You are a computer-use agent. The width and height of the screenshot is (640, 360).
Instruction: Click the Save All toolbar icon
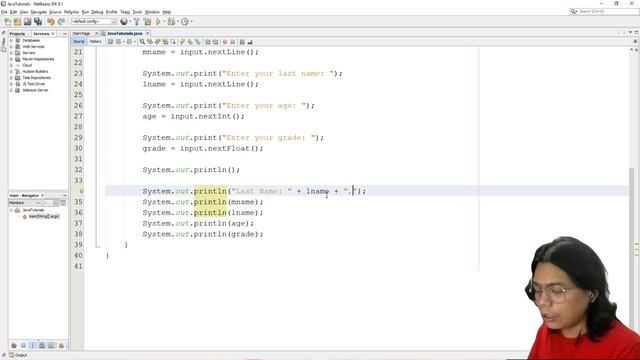(38, 22)
